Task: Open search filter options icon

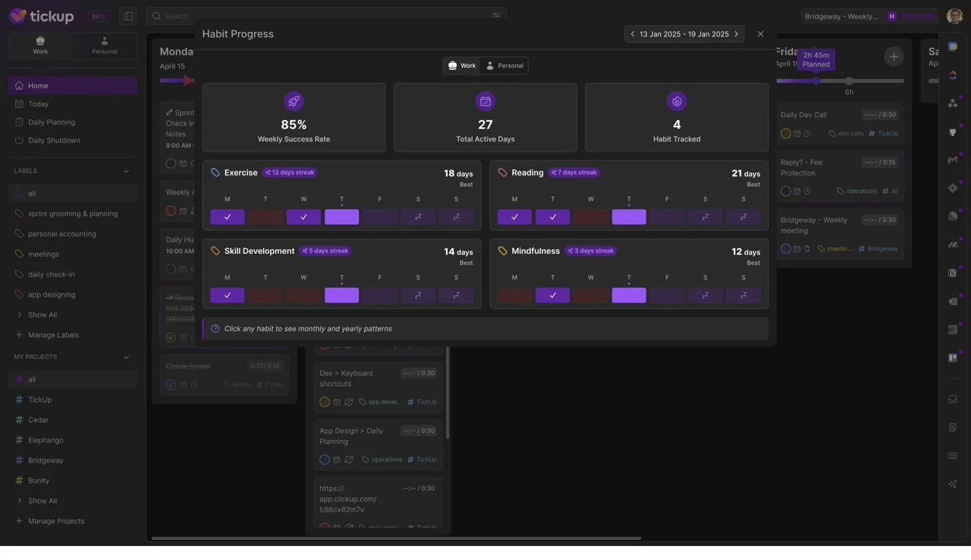Action: (x=496, y=16)
